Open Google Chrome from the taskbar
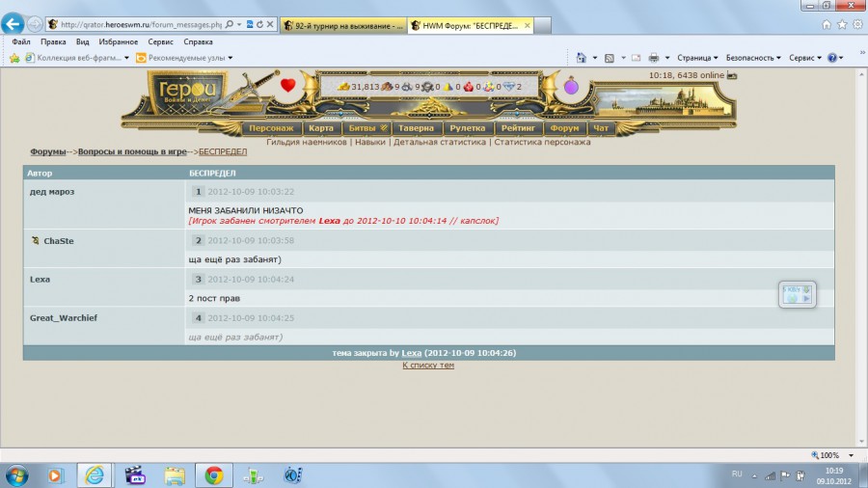 point(213,474)
